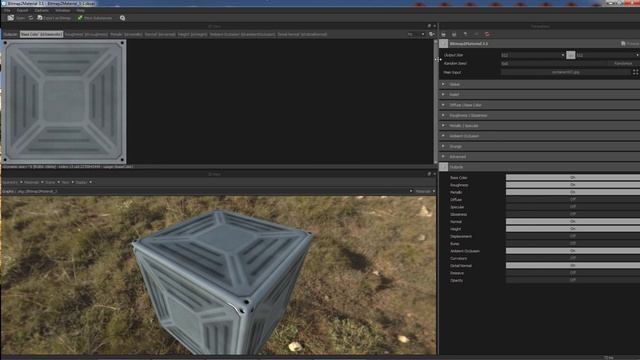Image resolution: width=640 pixels, height=360 pixels.
Task: Toggle the Roughness output off
Action: tap(573, 185)
